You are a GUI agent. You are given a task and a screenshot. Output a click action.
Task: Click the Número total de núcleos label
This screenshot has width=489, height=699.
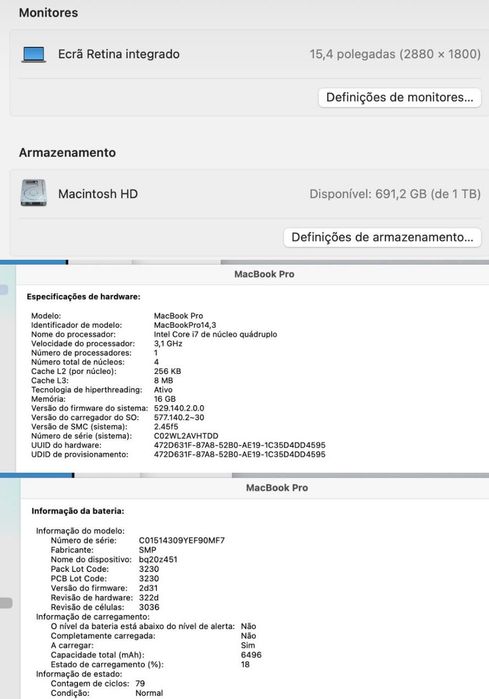(78, 362)
